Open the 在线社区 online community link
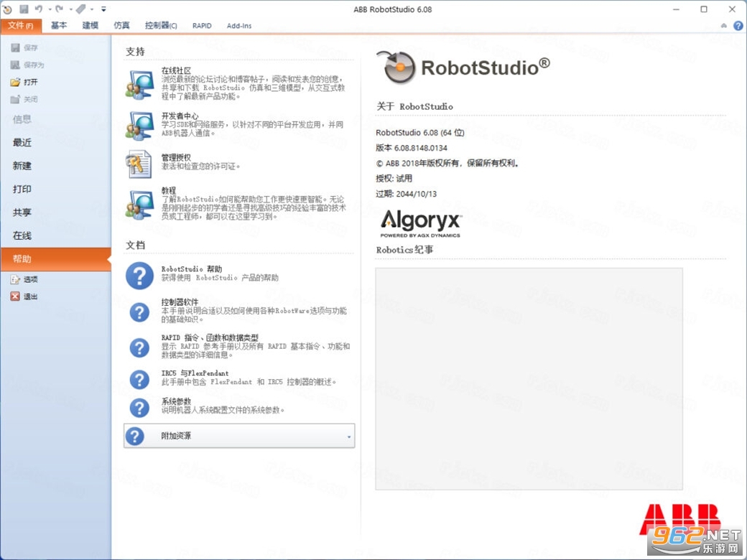This screenshot has height=560, width=747. [176, 70]
